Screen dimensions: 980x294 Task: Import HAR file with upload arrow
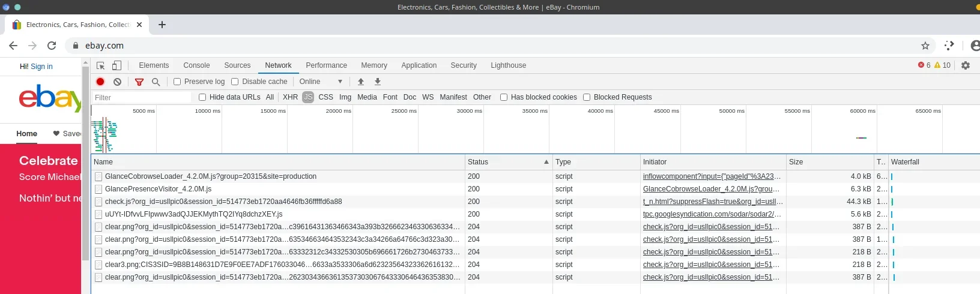(361, 82)
